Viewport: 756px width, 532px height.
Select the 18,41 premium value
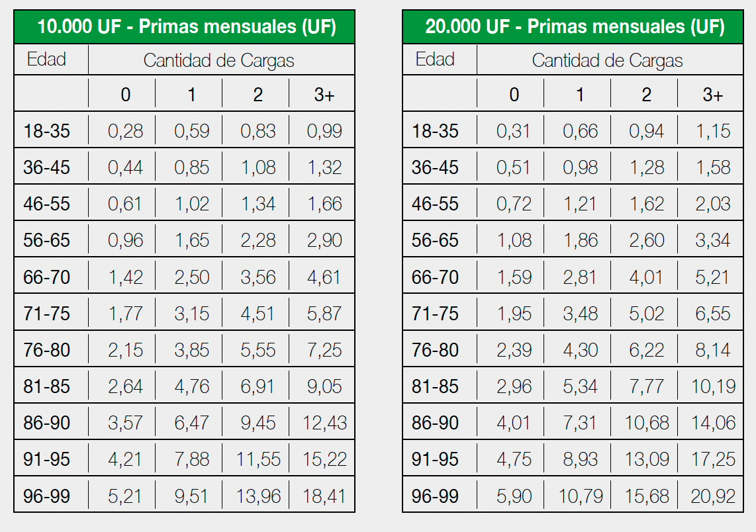pyautogui.click(x=324, y=496)
